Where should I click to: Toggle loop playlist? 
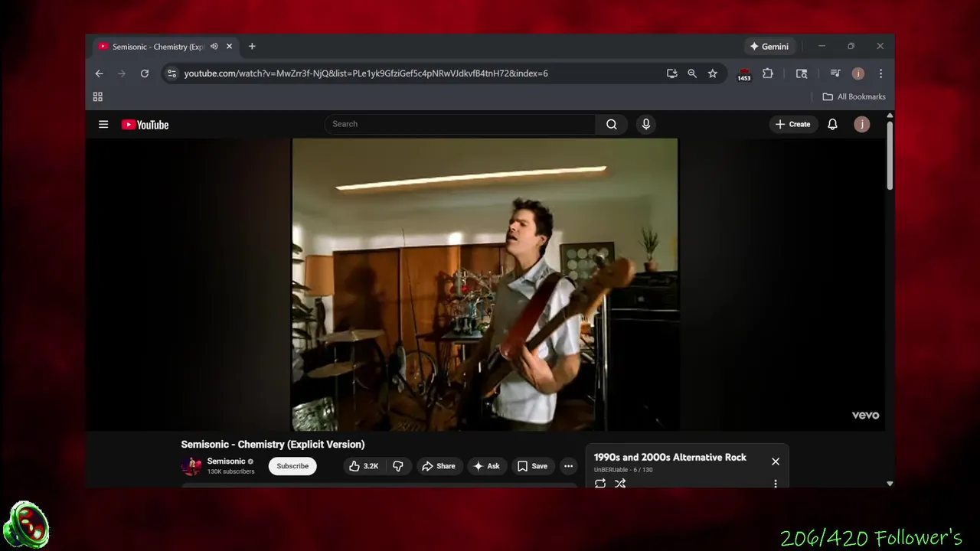tap(600, 484)
